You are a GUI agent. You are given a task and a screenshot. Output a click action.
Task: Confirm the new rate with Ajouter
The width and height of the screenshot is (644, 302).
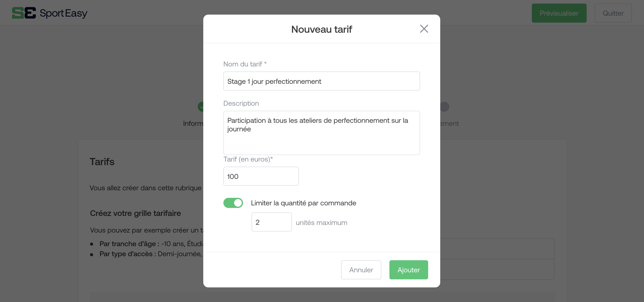click(x=409, y=270)
